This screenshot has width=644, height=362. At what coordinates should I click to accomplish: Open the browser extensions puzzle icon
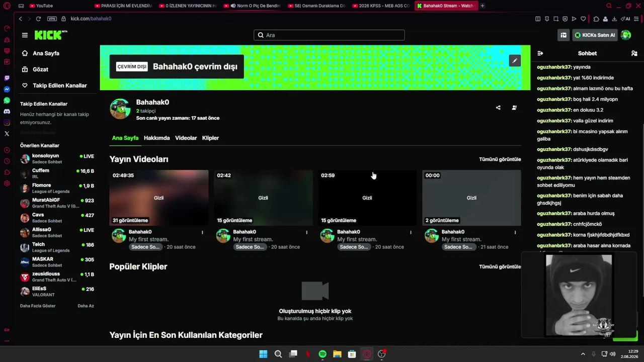pyautogui.click(x=596, y=19)
